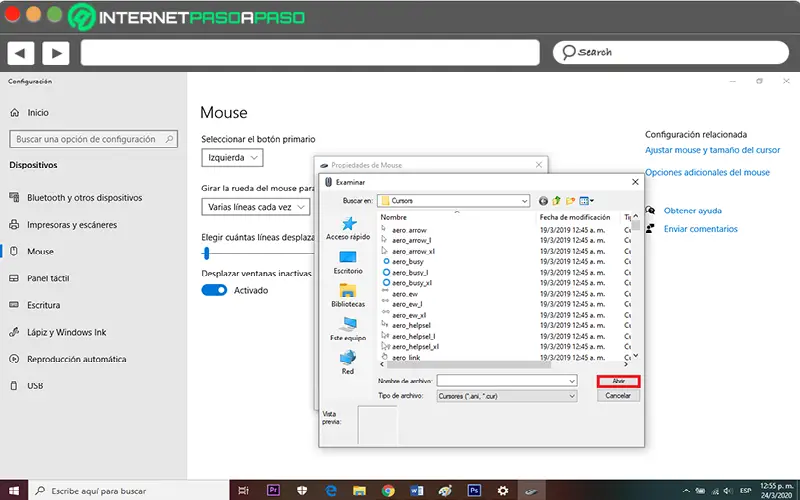Click the scroll lines slider handle
This screenshot has height=500, width=800.
[206, 254]
